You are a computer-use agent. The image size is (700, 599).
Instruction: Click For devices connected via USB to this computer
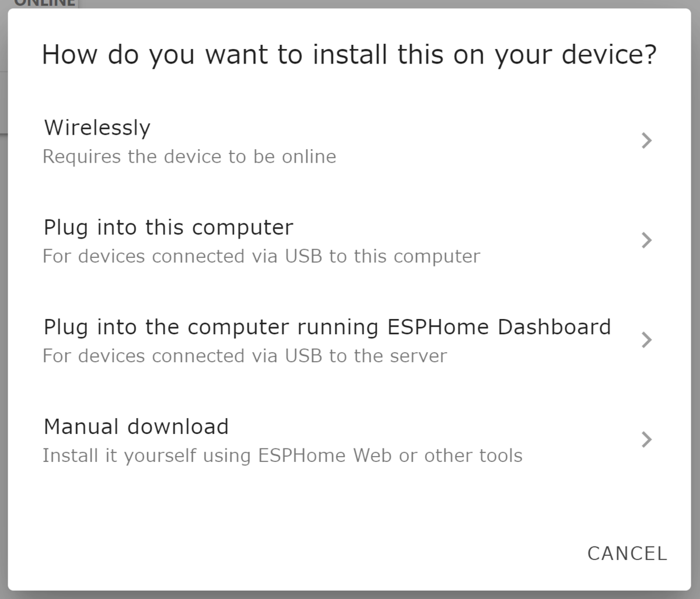261,256
